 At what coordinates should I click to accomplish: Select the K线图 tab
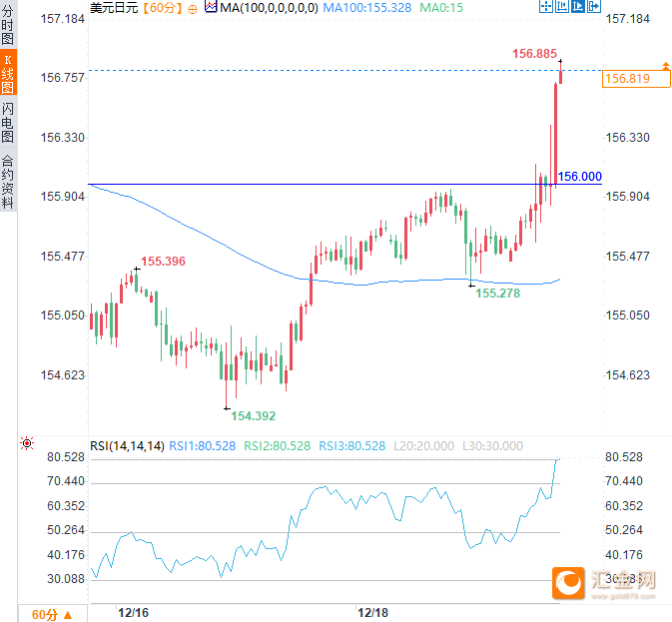[x=8, y=75]
